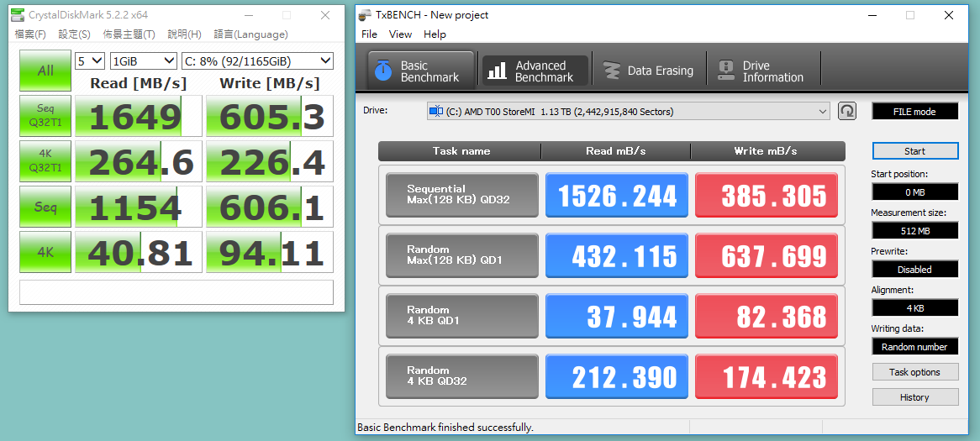Click the CrystalDiskMark app icon in title bar

point(18,15)
